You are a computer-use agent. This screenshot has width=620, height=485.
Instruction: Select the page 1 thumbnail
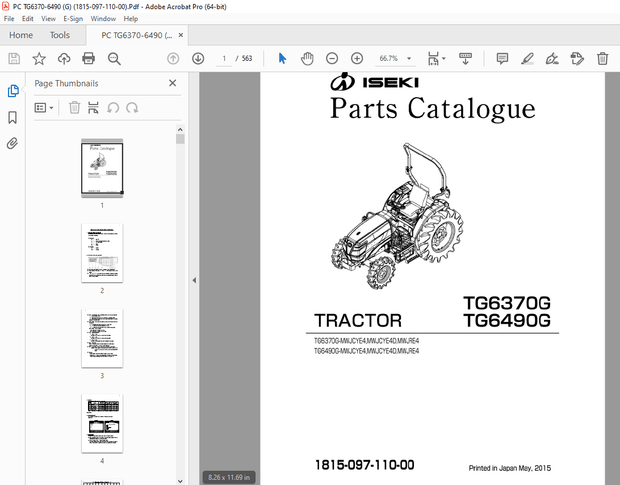(102, 168)
